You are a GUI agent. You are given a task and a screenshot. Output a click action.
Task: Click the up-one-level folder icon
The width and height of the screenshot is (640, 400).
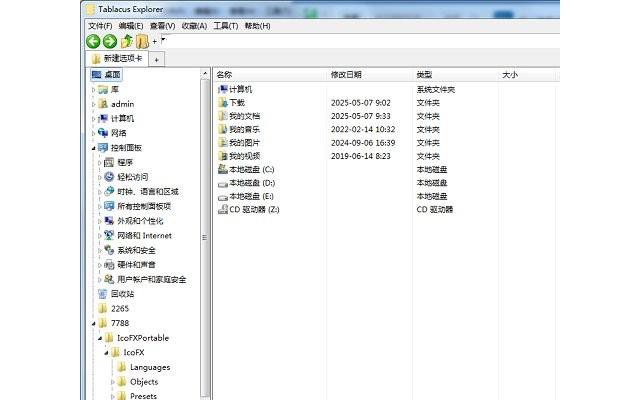[127, 41]
